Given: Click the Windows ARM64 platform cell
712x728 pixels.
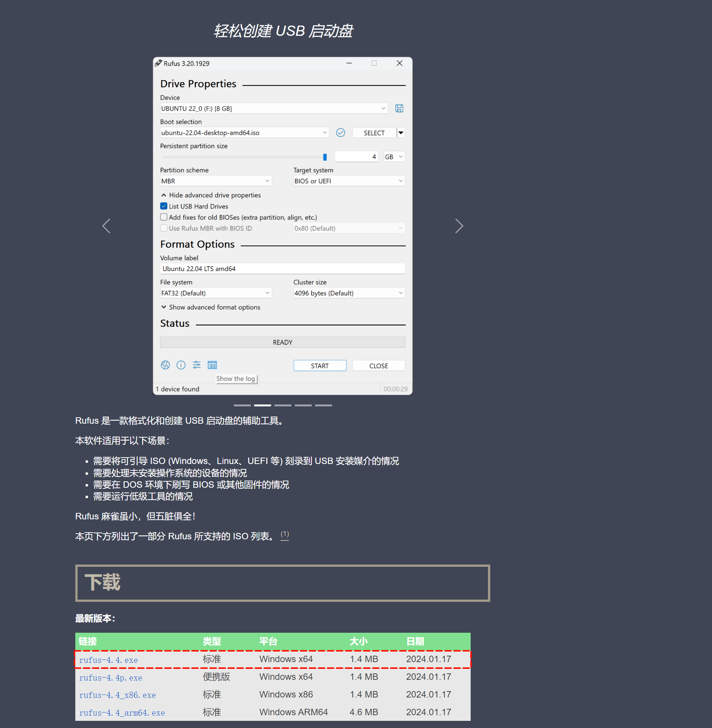Looking at the screenshot, I should point(293,712).
